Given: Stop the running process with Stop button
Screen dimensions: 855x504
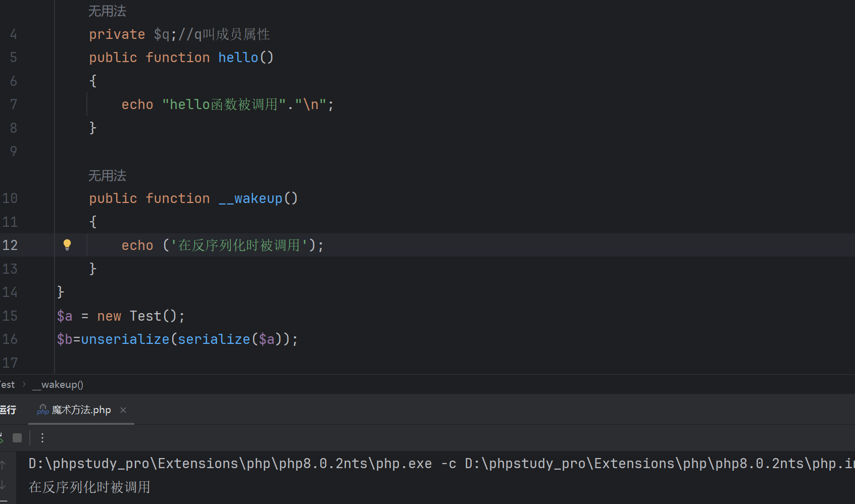Looking at the screenshot, I should (17, 438).
